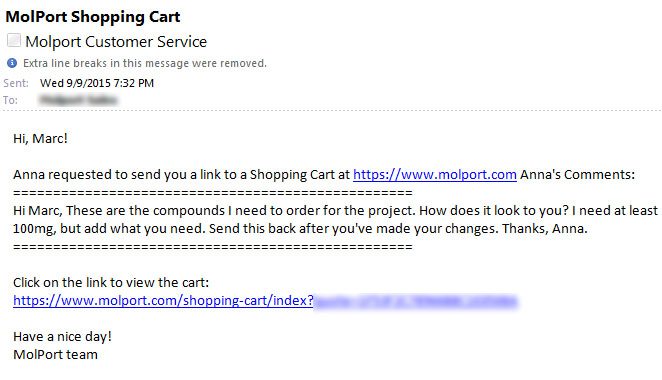Click the Sent: field label
This screenshot has height=380, width=662.
click(x=16, y=83)
